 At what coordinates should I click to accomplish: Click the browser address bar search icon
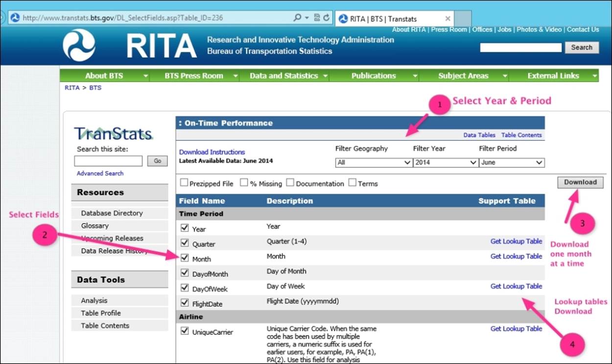point(297,18)
